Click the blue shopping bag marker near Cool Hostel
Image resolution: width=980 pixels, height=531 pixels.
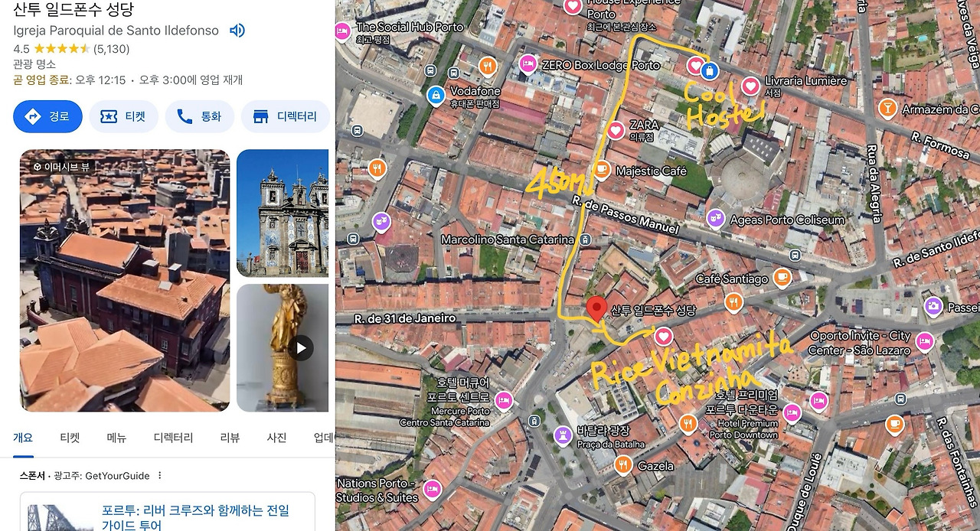(x=710, y=71)
